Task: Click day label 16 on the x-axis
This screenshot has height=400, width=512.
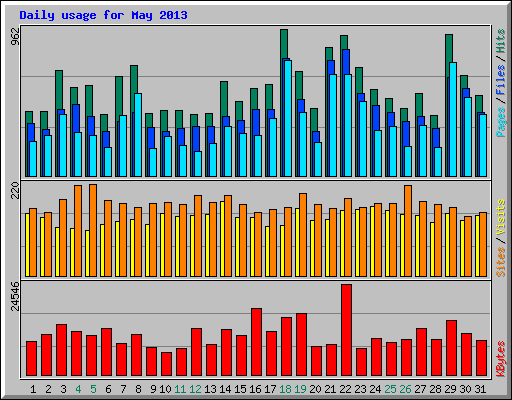Action: tap(255, 389)
